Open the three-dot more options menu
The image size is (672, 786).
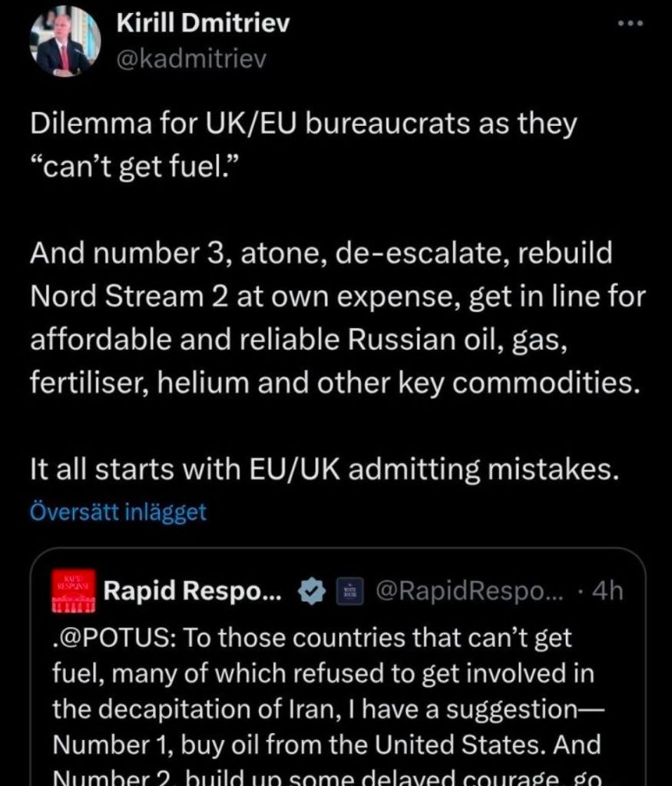point(630,24)
